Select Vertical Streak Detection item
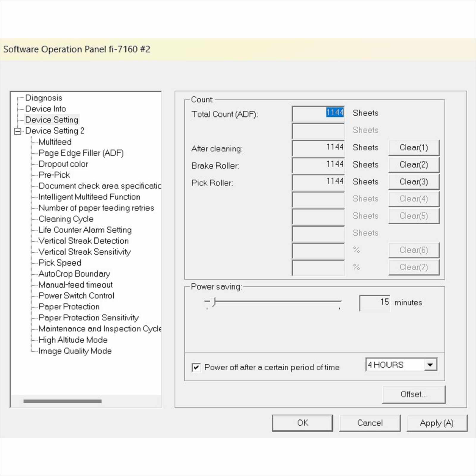This screenshot has width=476, height=476. click(84, 241)
